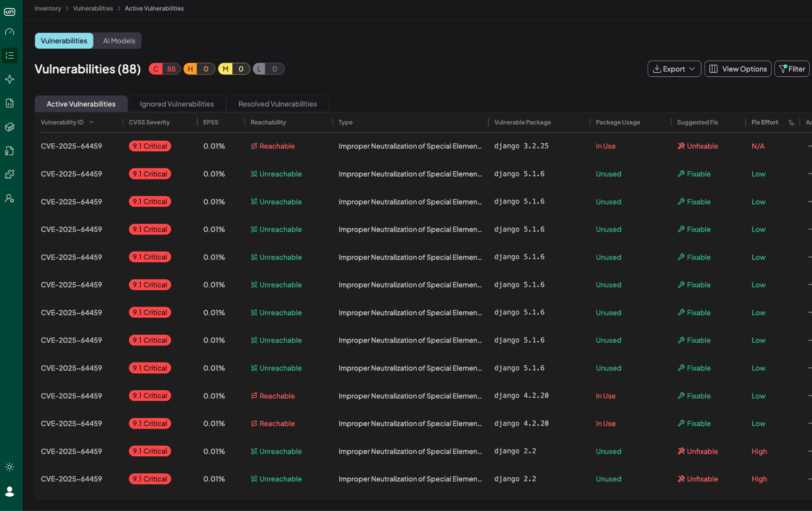Click the package box icon in sidebar
The height and width of the screenshot is (511, 812).
click(10, 127)
